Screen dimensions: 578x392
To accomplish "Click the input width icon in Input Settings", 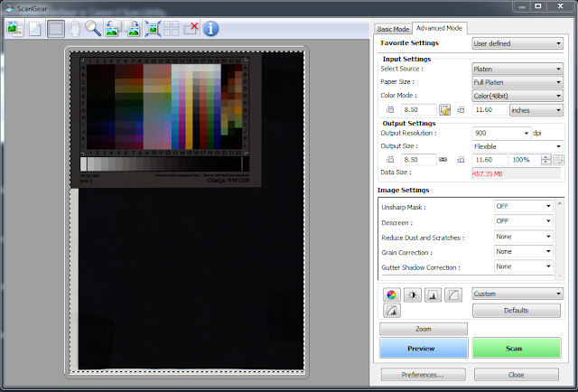I will [390, 110].
